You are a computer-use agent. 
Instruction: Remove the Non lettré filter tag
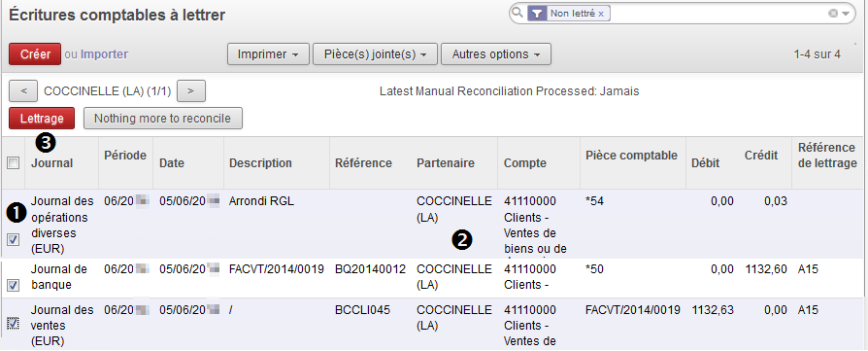[x=601, y=14]
